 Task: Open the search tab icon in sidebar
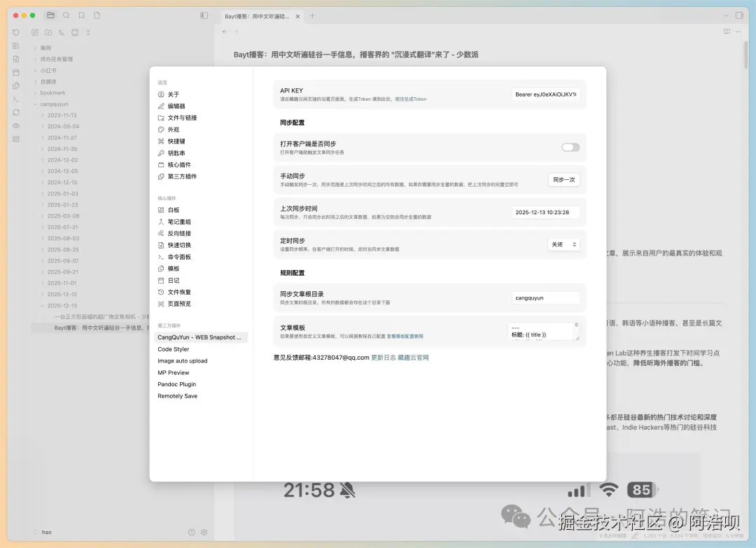point(66,15)
